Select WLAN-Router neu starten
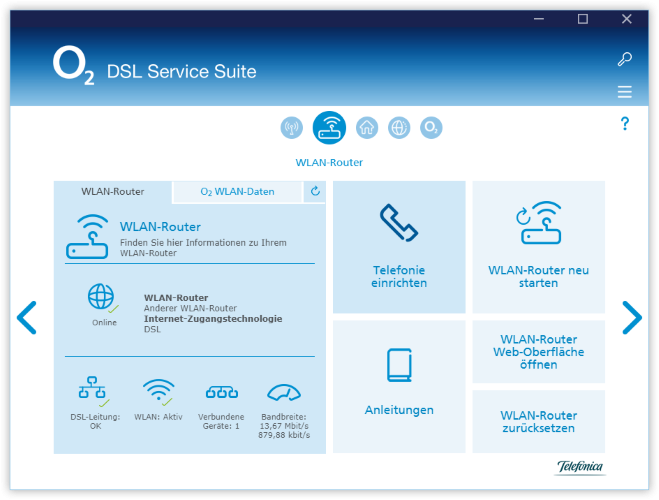This screenshot has width=659, height=500. pyautogui.click(x=539, y=247)
